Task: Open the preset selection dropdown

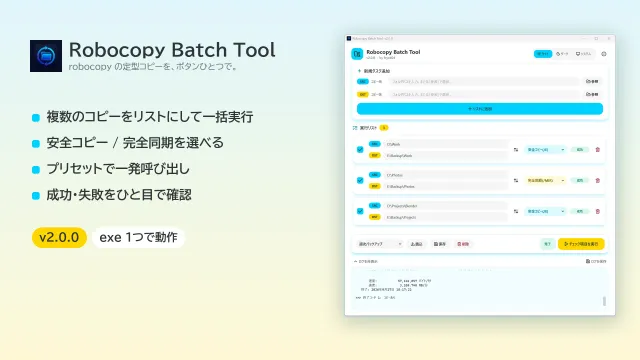Action: pos(380,244)
